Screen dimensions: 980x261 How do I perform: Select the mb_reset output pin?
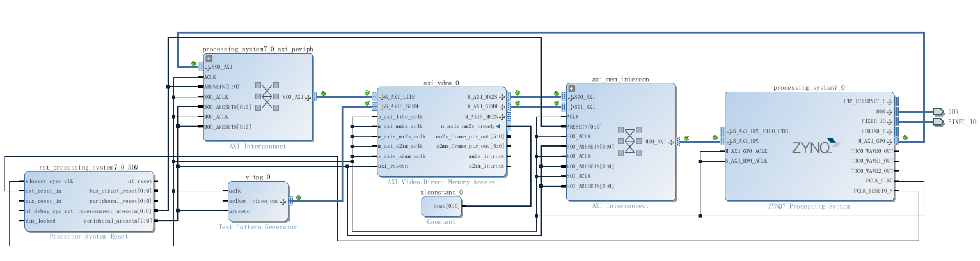point(140,181)
